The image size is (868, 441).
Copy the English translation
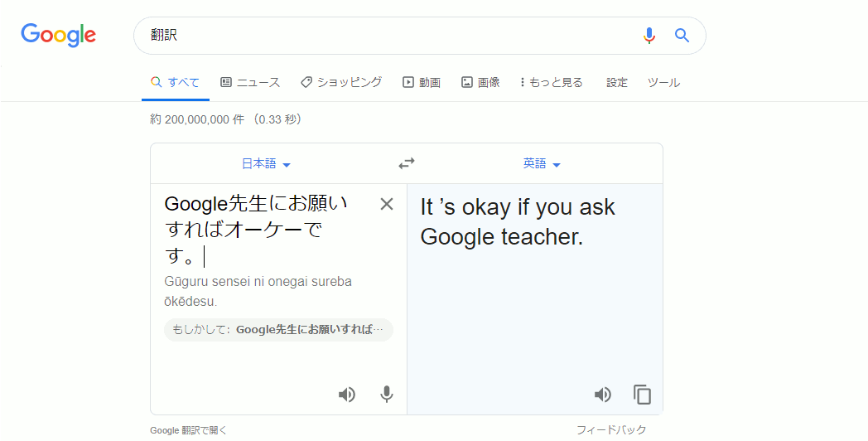click(x=642, y=395)
